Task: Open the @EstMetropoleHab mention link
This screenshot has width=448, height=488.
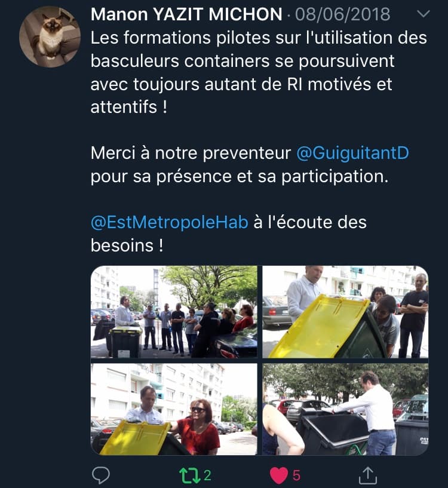Action: (170, 223)
